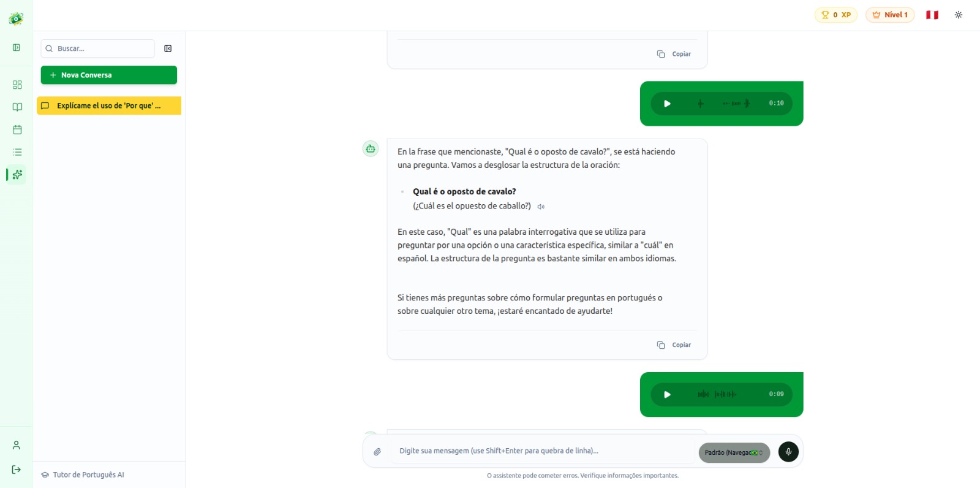Select the 'Explícame el uso de Por que' conversation
The height and width of the screenshot is (488, 980).
click(109, 105)
